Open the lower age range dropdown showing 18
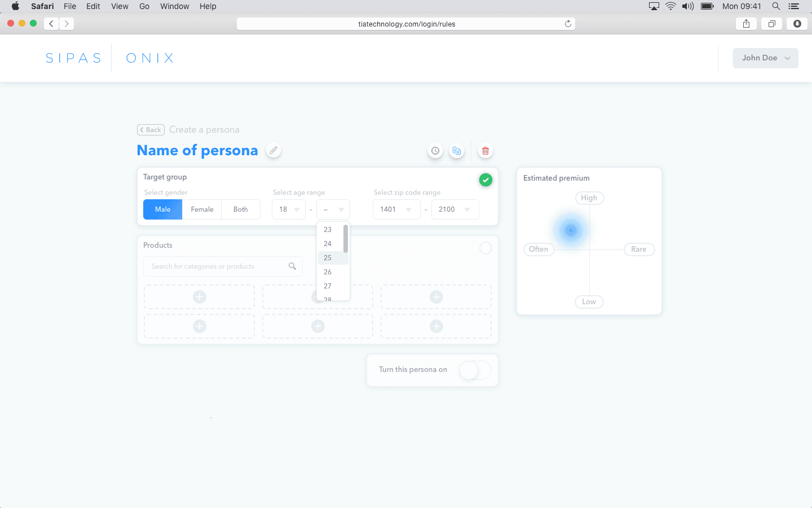 click(288, 209)
